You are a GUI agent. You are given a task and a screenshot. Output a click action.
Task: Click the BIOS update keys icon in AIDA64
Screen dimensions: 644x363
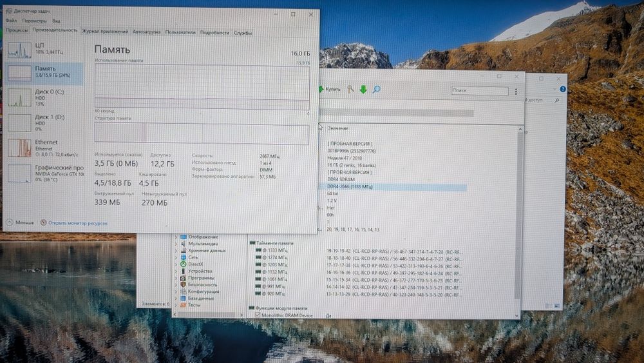pyautogui.click(x=350, y=89)
